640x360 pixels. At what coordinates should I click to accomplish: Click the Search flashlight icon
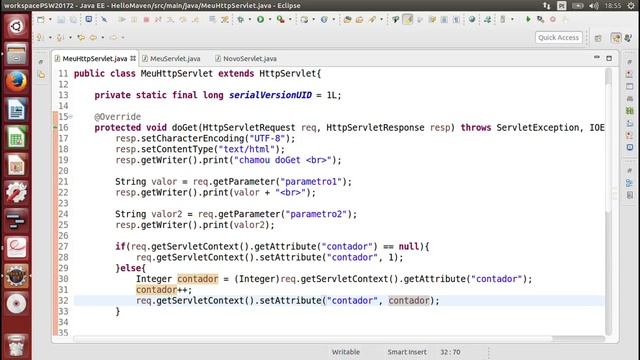click(x=372, y=19)
